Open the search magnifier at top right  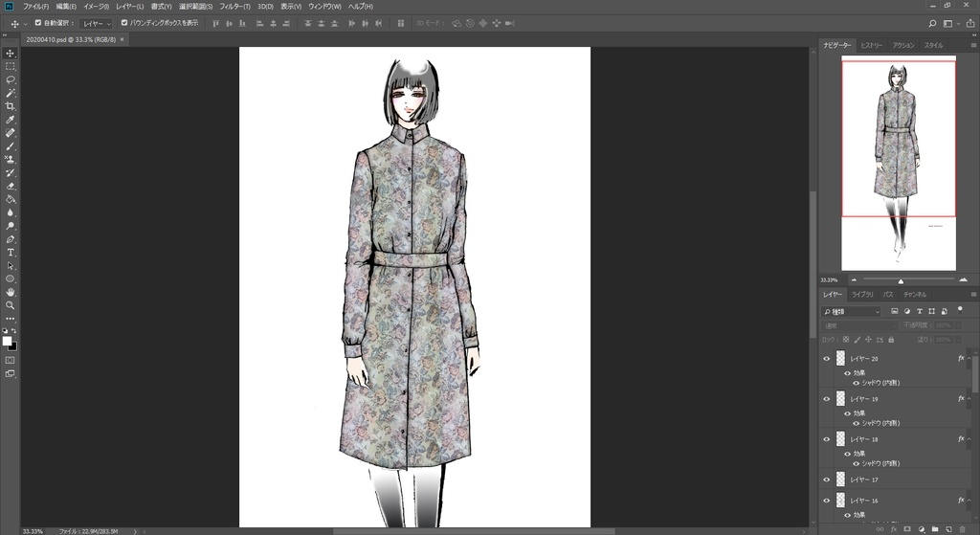pyautogui.click(x=932, y=24)
